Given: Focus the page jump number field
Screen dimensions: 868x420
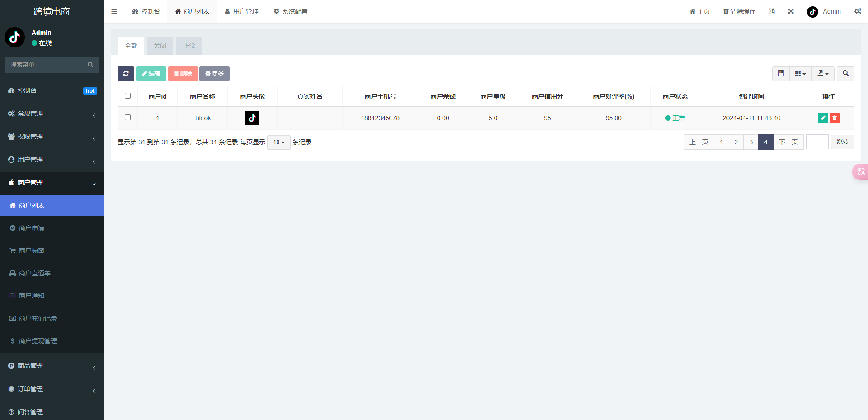Looking at the screenshot, I should pos(817,142).
